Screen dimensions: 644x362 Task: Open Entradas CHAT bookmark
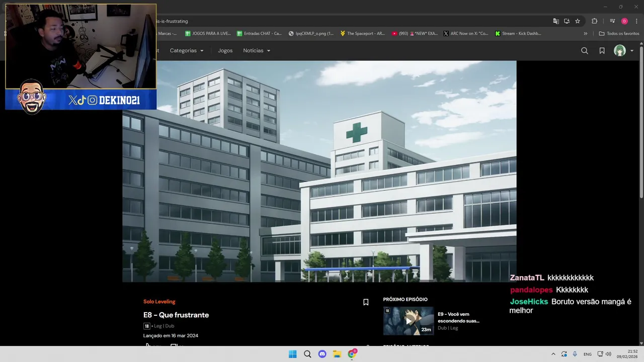coord(259,34)
